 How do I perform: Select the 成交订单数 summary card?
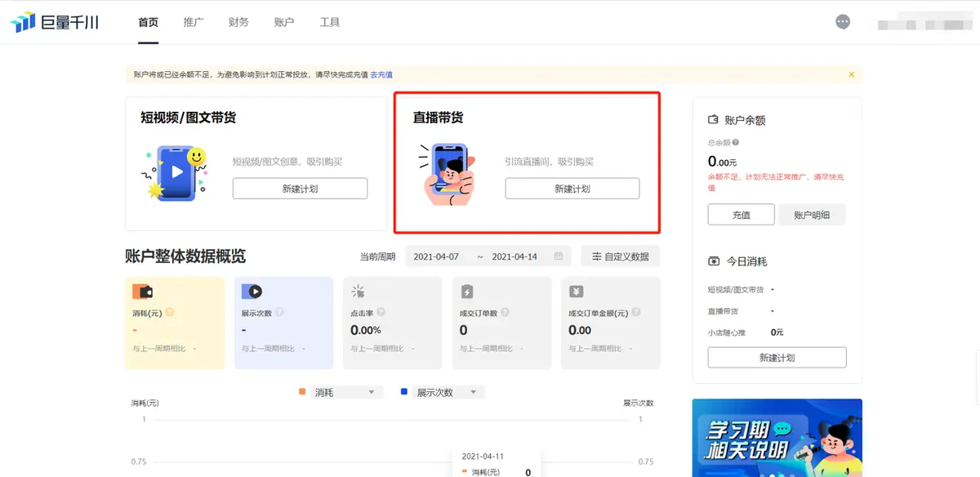(501, 323)
